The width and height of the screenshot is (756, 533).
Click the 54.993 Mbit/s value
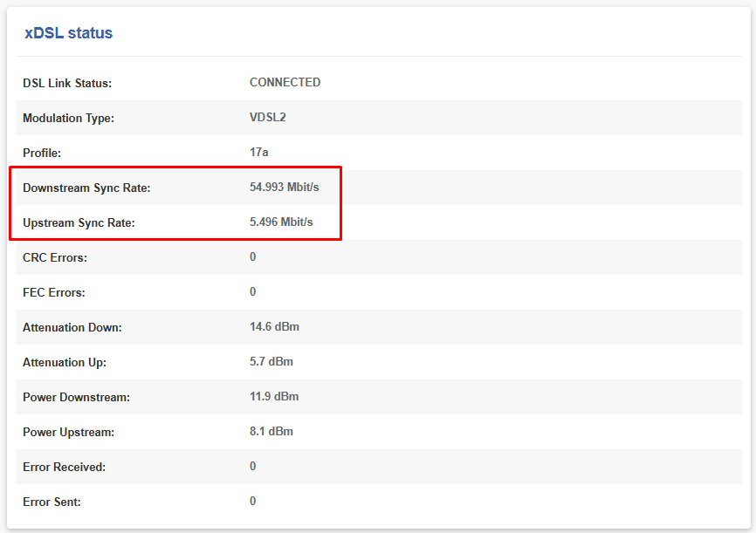(x=285, y=187)
